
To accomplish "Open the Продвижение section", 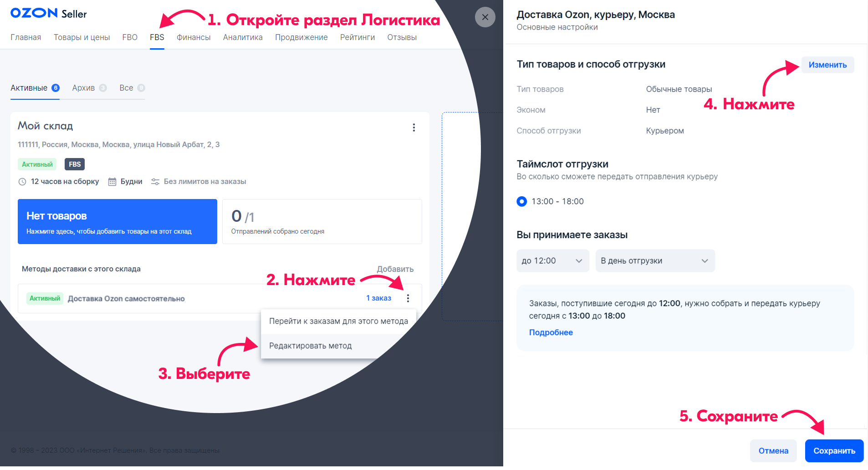I will pyautogui.click(x=301, y=37).
